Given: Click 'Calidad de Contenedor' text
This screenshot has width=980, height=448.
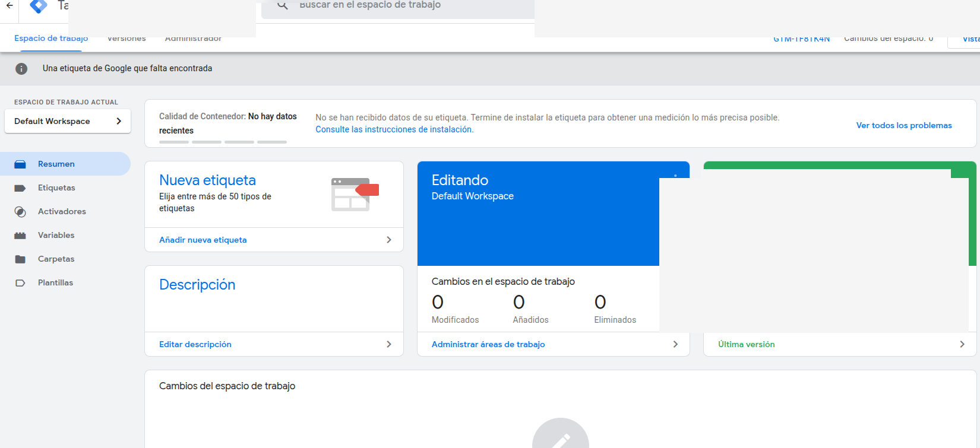Looking at the screenshot, I should (203, 116).
